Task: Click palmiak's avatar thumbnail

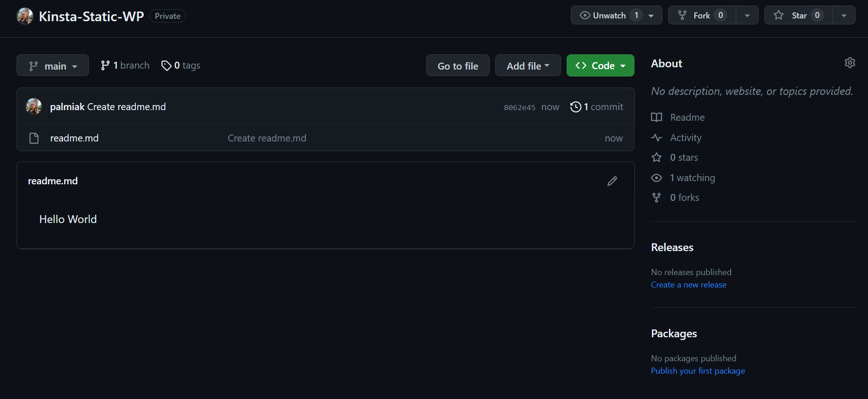Action: point(34,106)
